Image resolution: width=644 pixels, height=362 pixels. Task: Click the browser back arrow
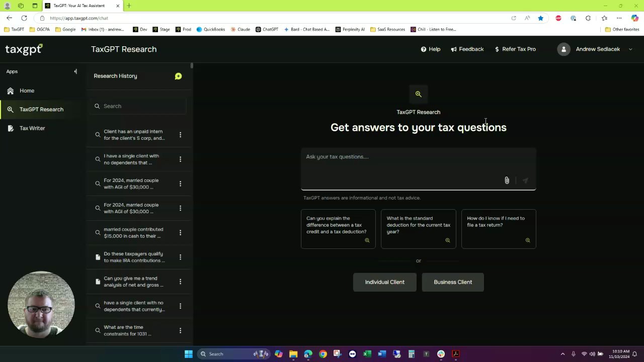[x=9, y=18]
